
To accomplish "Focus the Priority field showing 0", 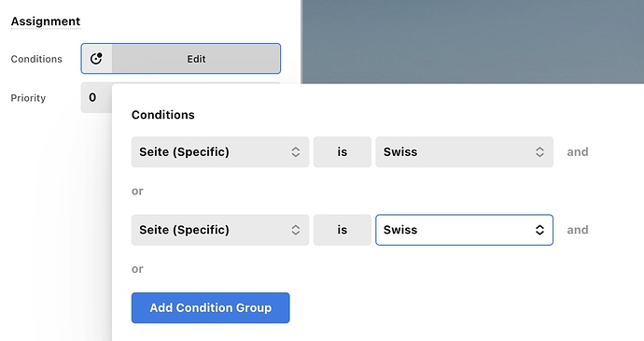I will (96, 97).
